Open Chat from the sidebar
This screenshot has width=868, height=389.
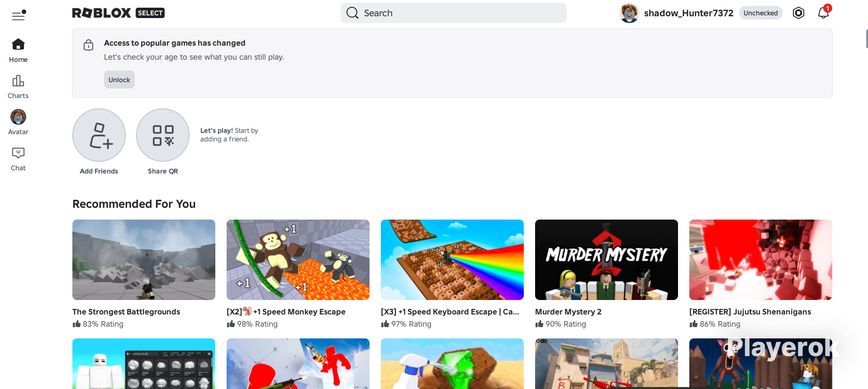click(x=18, y=159)
